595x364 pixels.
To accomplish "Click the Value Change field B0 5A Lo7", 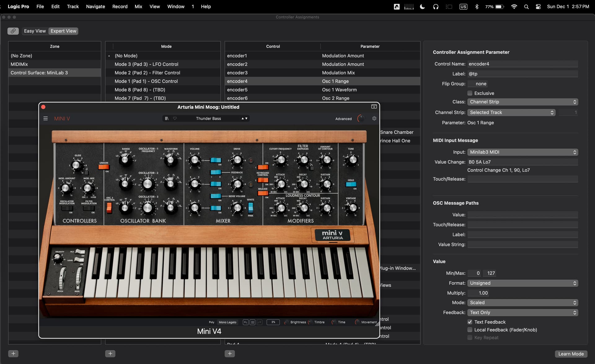I will click(x=522, y=162).
